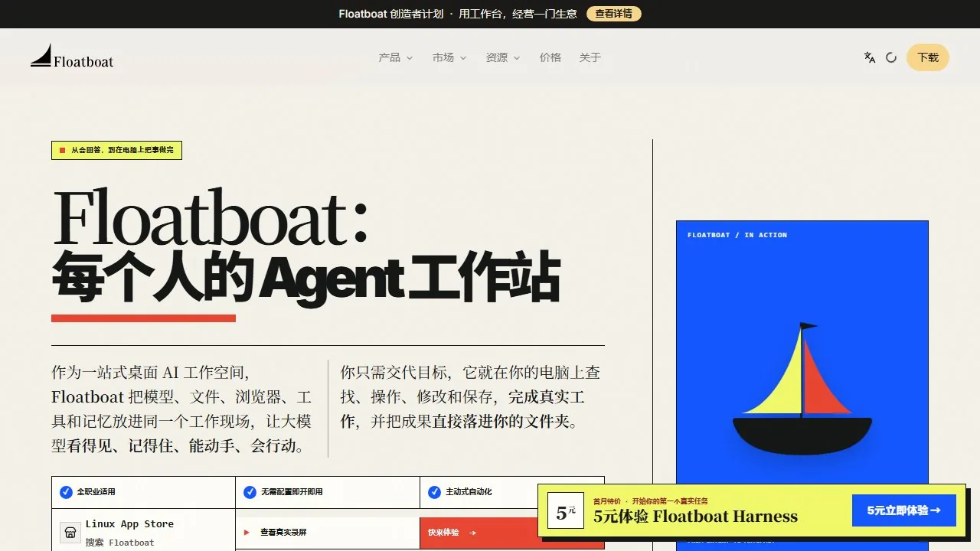980x551 pixels.
Task: Click the 下载 download button
Action: click(928, 57)
